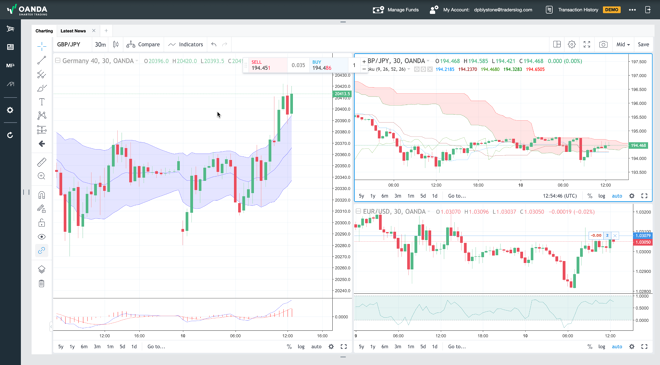Open the object tree layers icon

41,269
